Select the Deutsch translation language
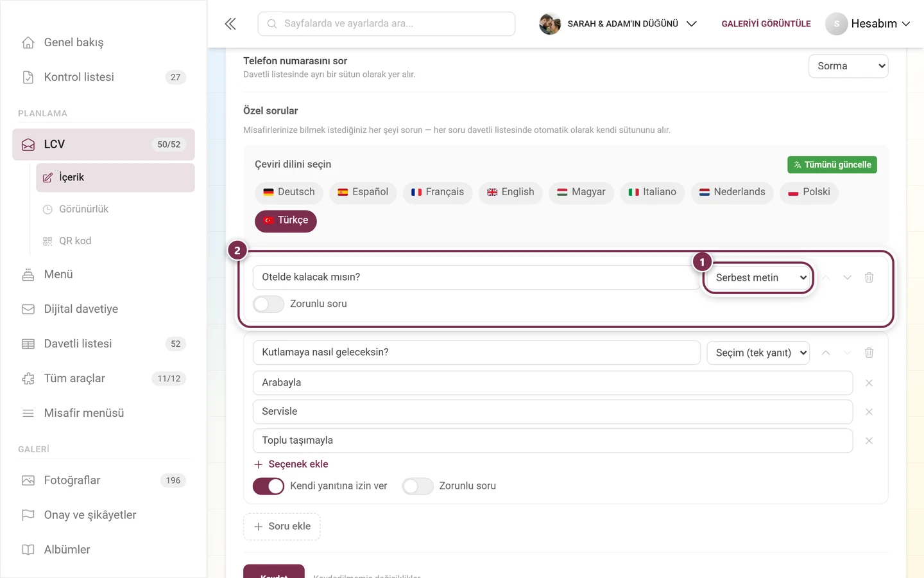Viewport: 924px width, 578px height. tap(289, 192)
